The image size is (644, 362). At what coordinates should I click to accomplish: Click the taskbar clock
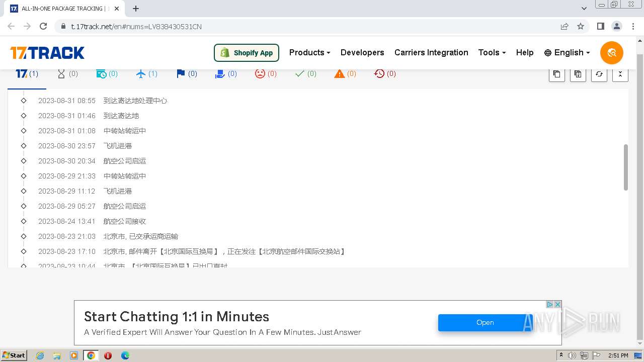(618, 355)
